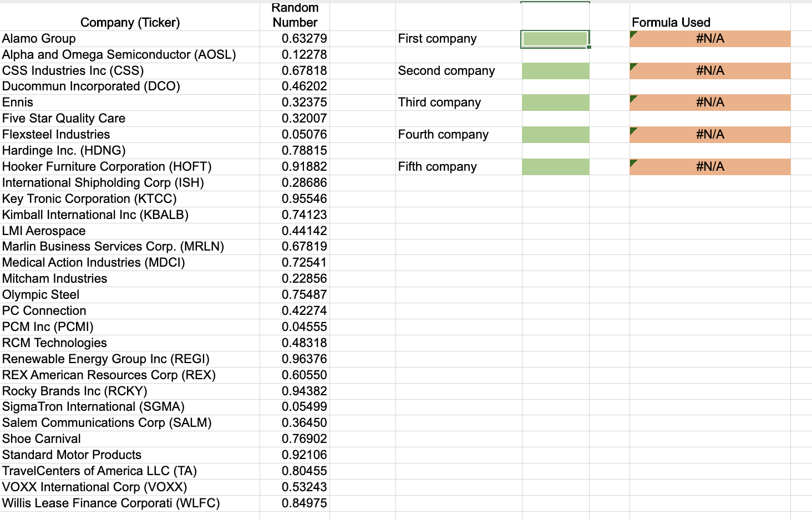The image size is (812, 520).
Task: Select VOXX International Corp (VOXX) cell
Action: (x=130, y=487)
